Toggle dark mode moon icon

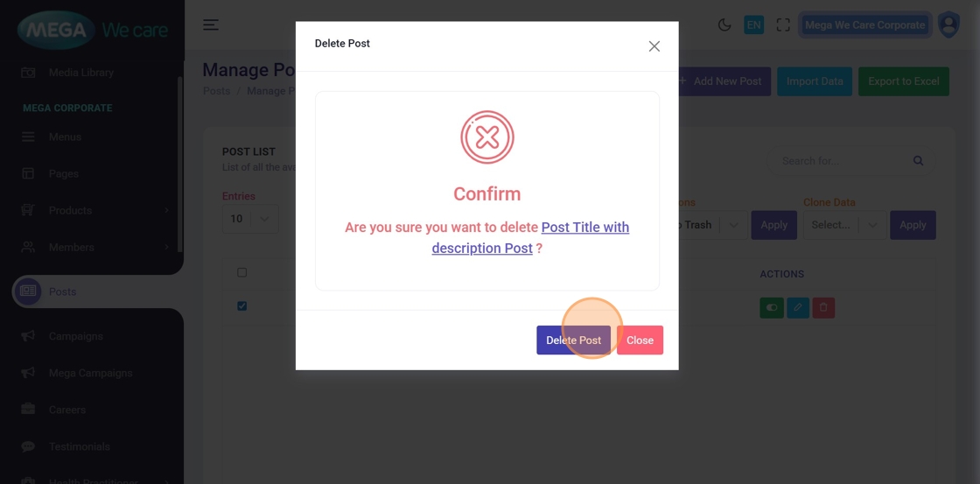tap(724, 25)
